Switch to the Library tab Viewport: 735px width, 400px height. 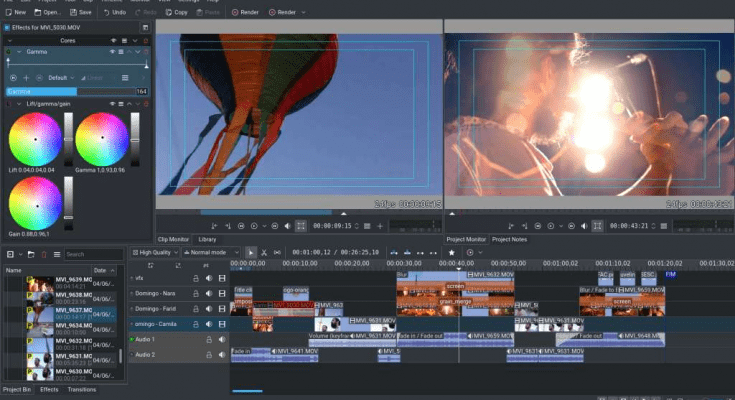coord(207,239)
